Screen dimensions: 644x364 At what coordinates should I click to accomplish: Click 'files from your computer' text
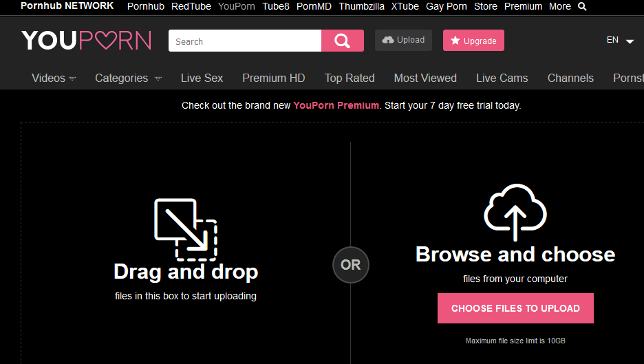pyautogui.click(x=515, y=279)
